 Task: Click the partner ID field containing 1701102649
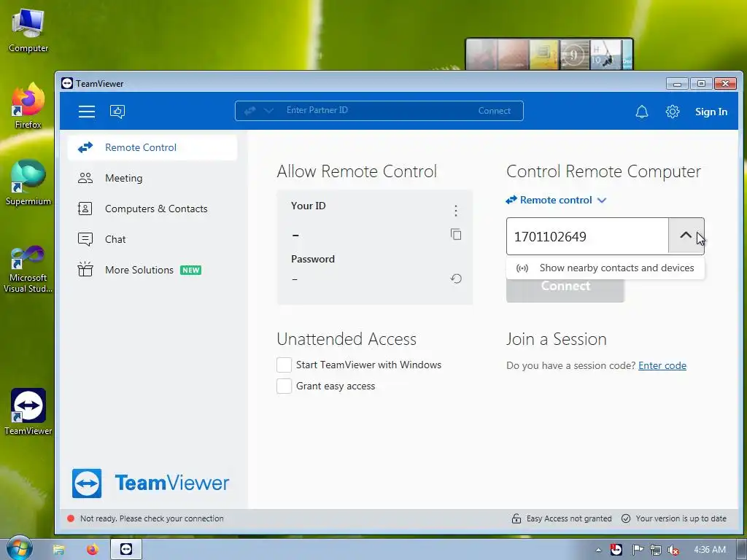click(587, 236)
